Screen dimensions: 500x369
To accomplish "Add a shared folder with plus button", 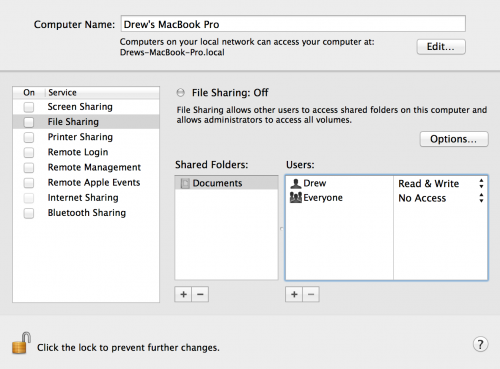I will [183, 294].
